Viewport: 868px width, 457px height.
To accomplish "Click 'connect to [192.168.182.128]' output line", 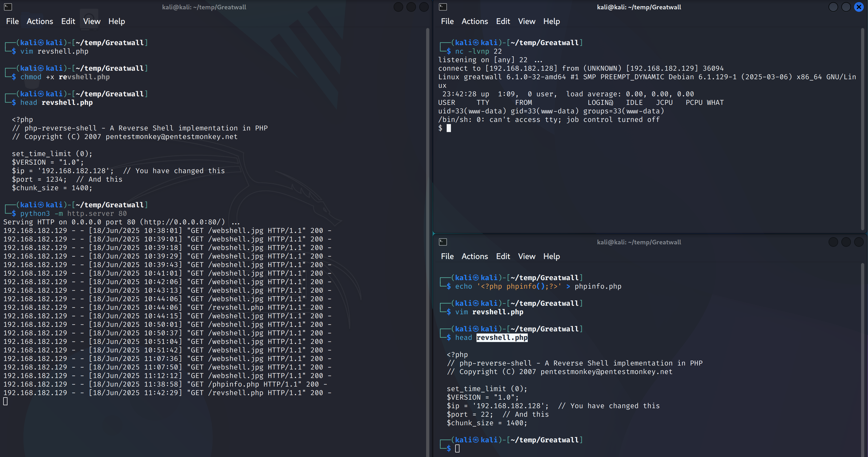I will [x=581, y=68].
